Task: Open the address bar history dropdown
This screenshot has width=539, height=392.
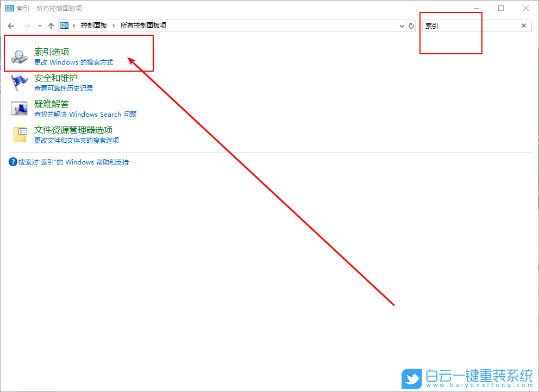Action: click(401, 25)
